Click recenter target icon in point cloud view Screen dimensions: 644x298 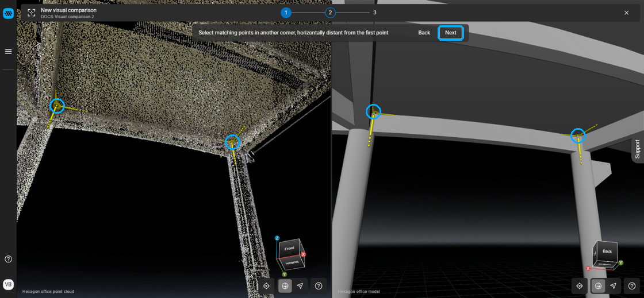(266, 286)
